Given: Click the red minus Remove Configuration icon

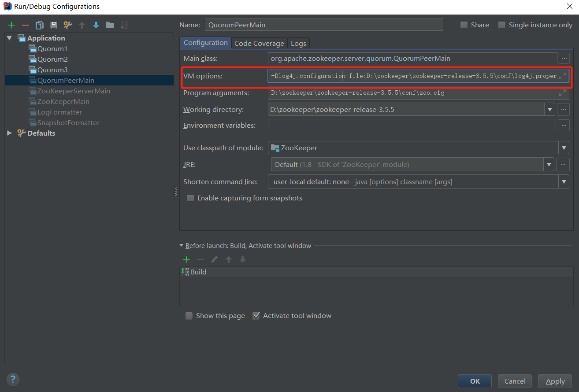Looking at the screenshot, I should tap(26, 25).
